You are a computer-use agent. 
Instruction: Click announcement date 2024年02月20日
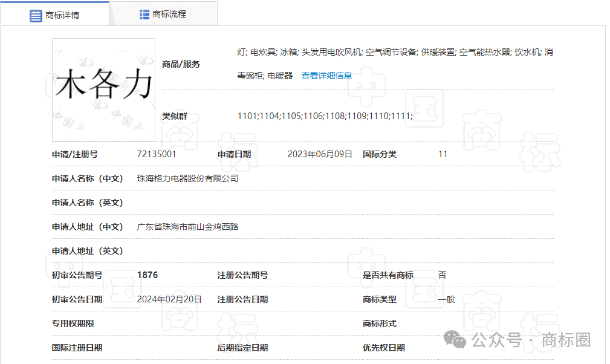coord(169,299)
